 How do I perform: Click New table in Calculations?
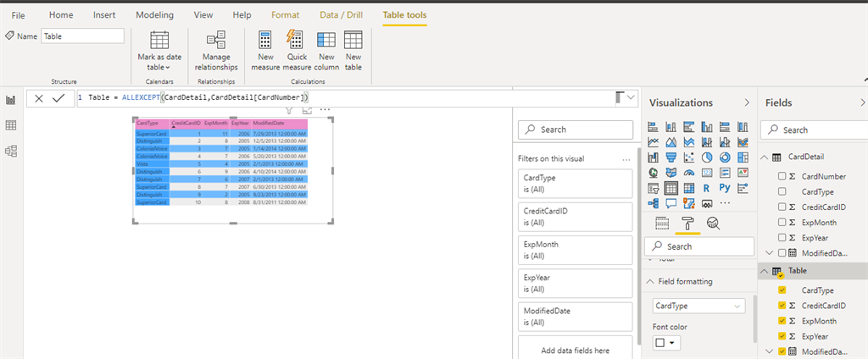[x=353, y=51]
